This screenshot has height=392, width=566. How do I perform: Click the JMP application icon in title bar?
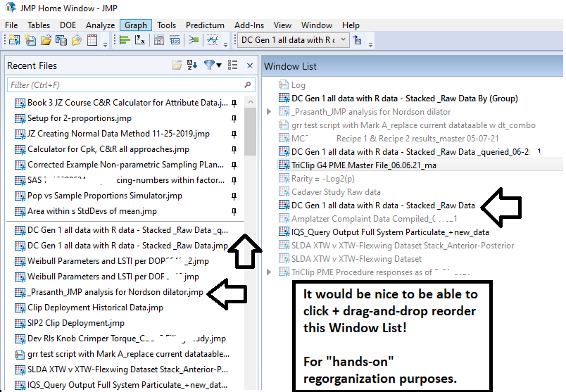coord(11,8)
